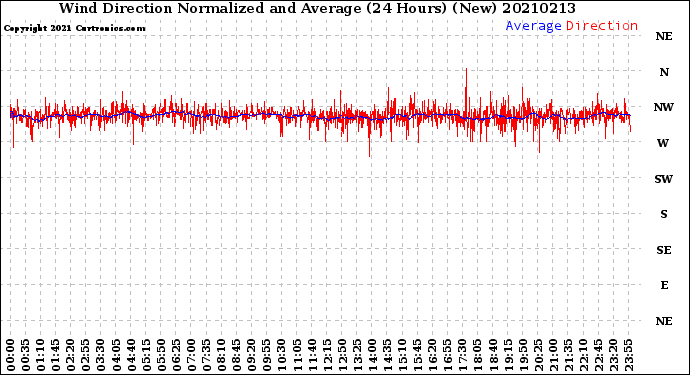
Task: Click the 08:10 time axis label
Action: (x=221, y=355)
